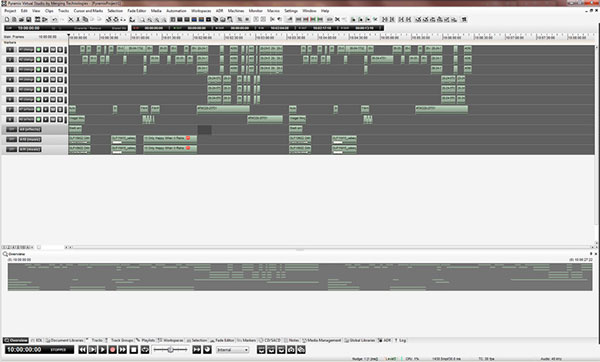Click the Undo arrow icon in the toolbar
This screenshot has height=362, width=600.
[x=55, y=19]
